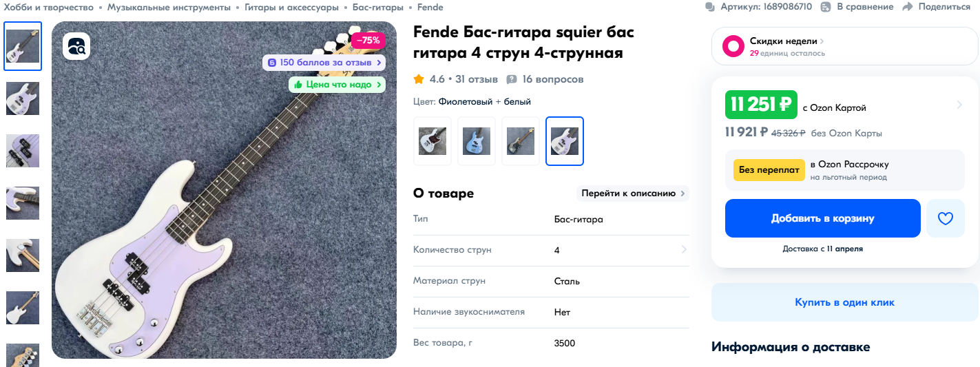980x367 pixels.
Task: Add the item to favorites with heart icon
Action: (946, 218)
